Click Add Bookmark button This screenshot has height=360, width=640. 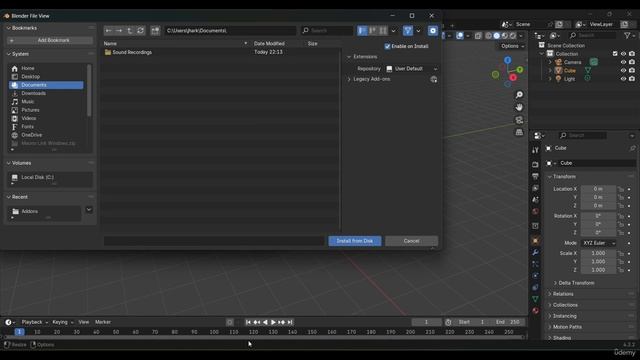click(x=50, y=40)
